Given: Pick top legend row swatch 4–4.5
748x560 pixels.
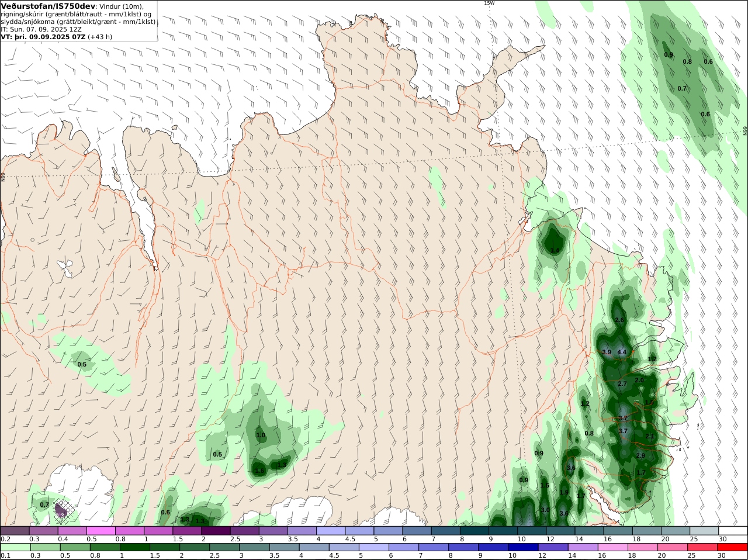Looking at the screenshot, I should [330, 531].
